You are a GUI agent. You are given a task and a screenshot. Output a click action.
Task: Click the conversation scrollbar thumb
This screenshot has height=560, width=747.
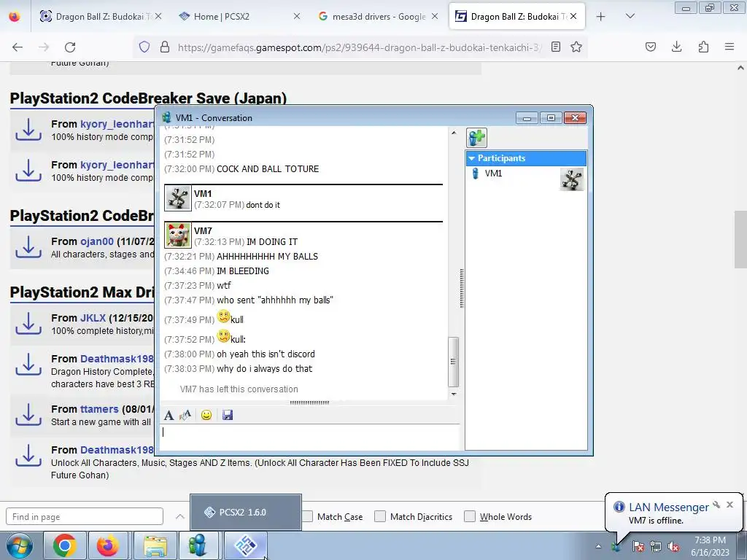click(x=454, y=362)
